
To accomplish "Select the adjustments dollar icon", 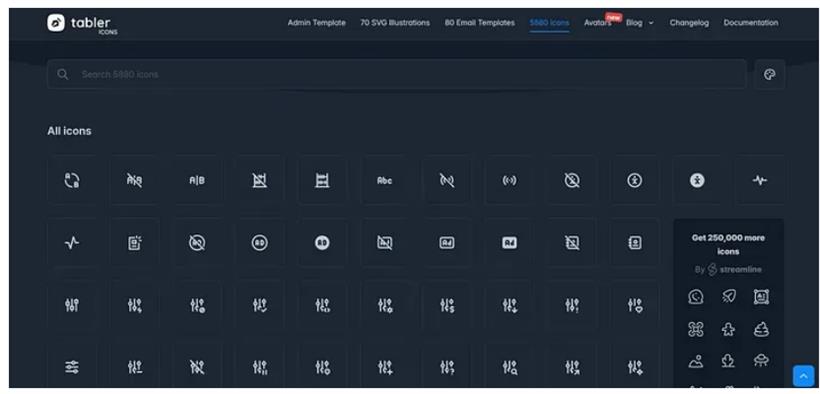I will 447,305.
